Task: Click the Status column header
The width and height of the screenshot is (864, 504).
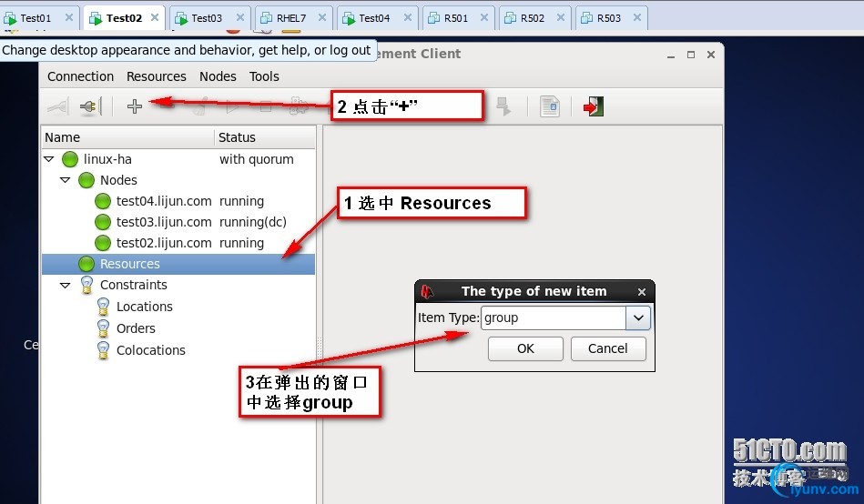Action: point(265,137)
